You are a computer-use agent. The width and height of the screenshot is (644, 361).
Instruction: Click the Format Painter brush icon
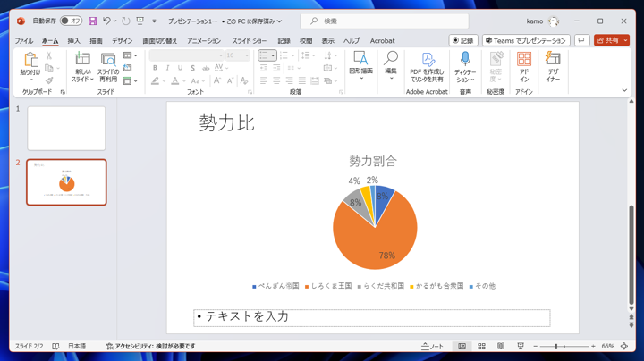click(x=49, y=80)
